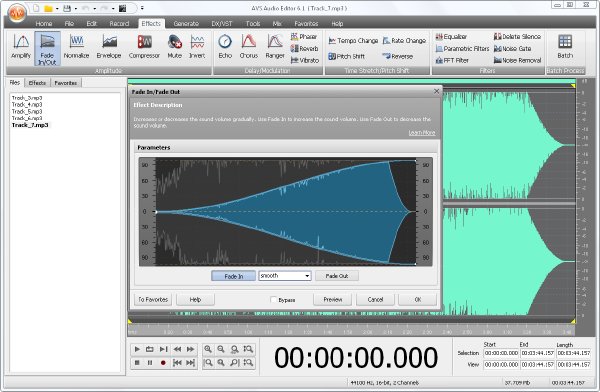Click the Preview button
The width and height of the screenshot is (600, 392).
click(333, 299)
